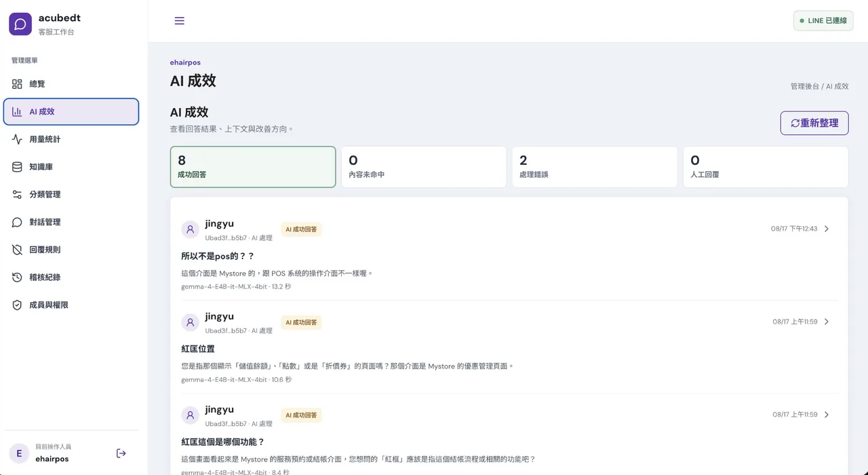Click 管理後台 breadcrumb link
The image size is (868, 475).
pos(805,86)
